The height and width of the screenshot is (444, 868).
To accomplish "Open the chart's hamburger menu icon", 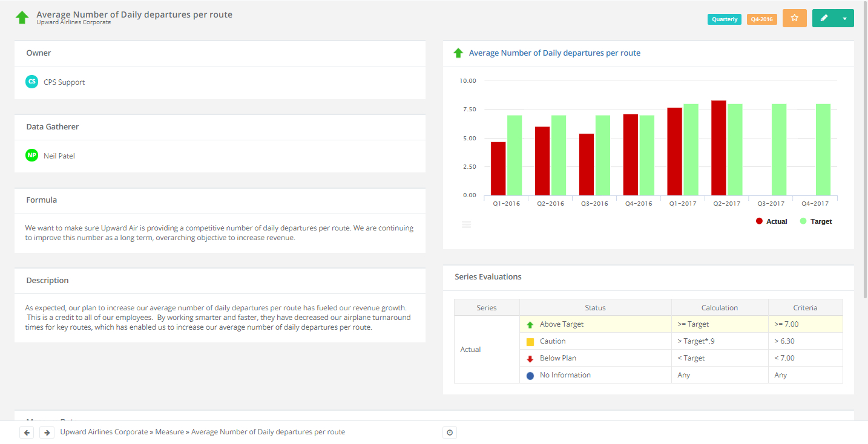I will [x=466, y=224].
